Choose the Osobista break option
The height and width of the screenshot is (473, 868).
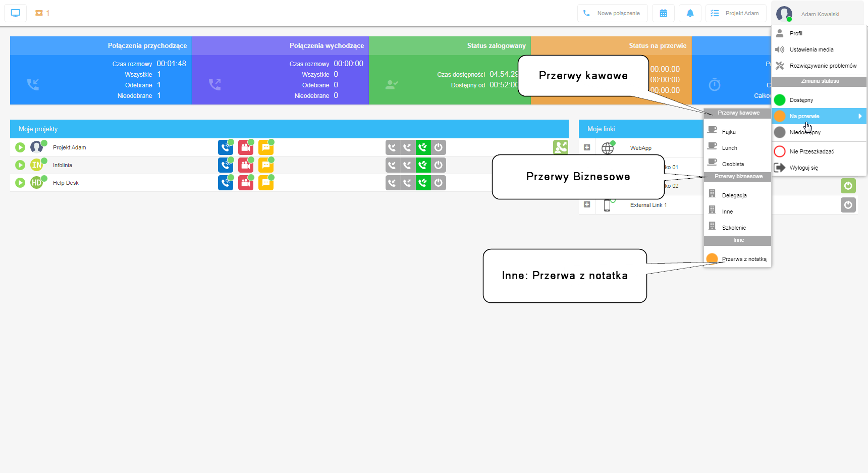[x=737, y=164]
